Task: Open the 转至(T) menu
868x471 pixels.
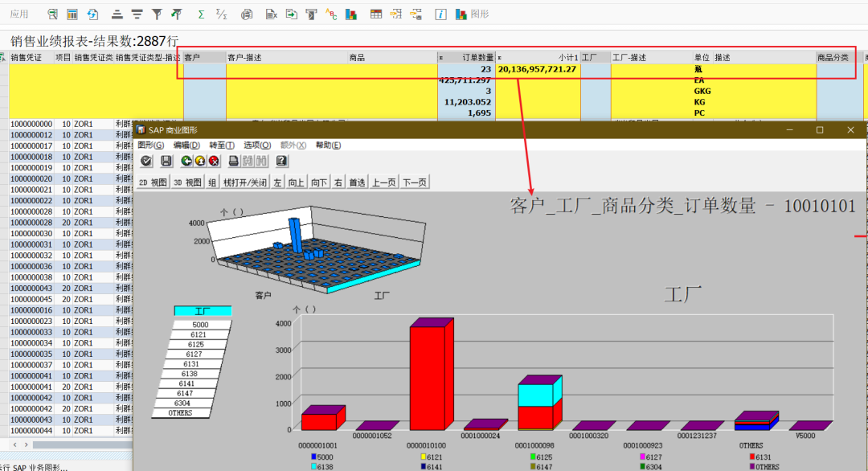Action: point(222,145)
